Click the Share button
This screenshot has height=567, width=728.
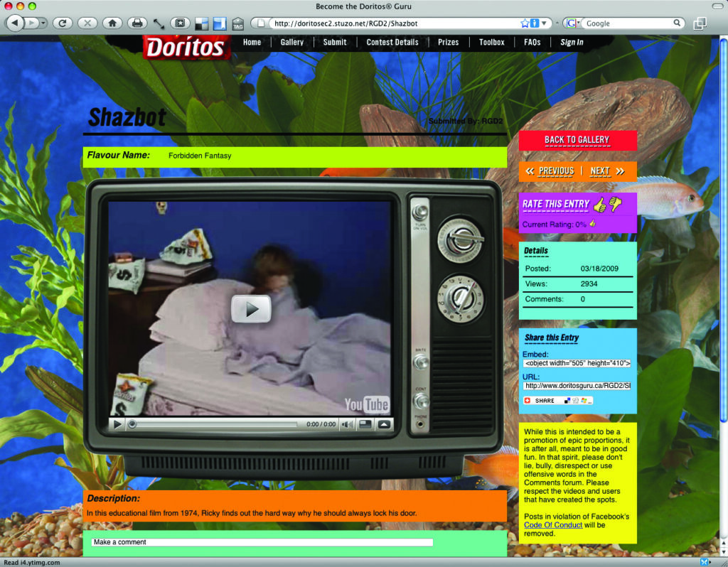click(558, 401)
